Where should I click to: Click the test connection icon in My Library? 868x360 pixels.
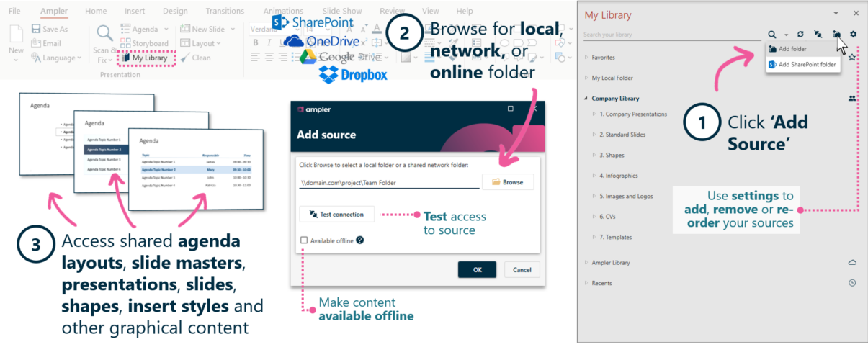coord(818,34)
